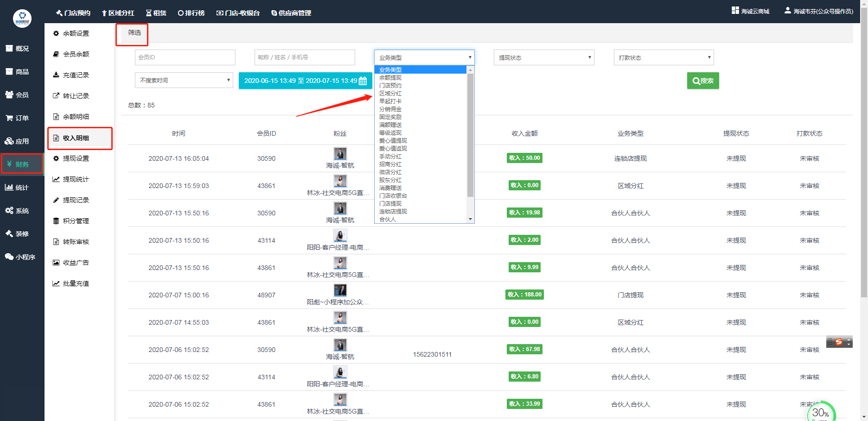This screenshot has height=421, width=868.
Task: Click the 30% progress circle indicator
Action: pyautogui.click(x=821, y=412)
